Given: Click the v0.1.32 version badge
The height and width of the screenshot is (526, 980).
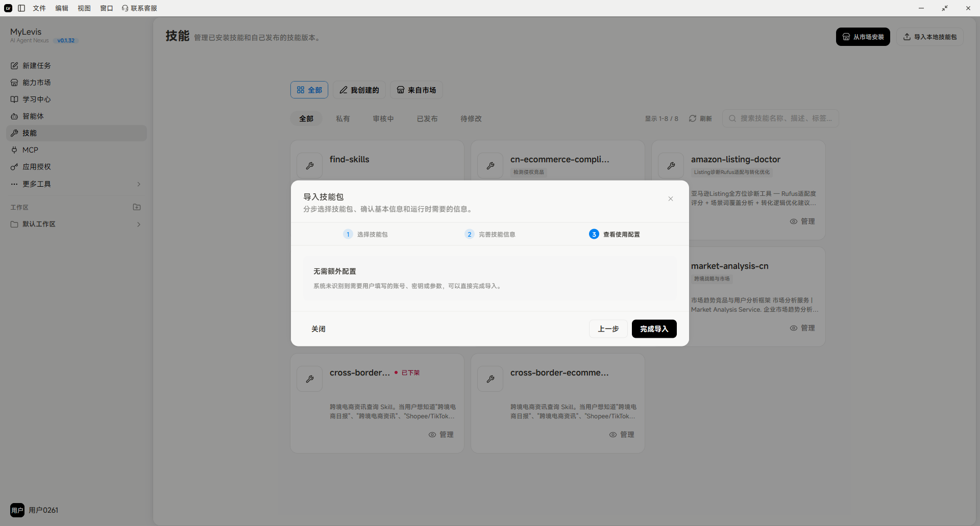Looking at the screenshot, I should [x=66, y=40].
